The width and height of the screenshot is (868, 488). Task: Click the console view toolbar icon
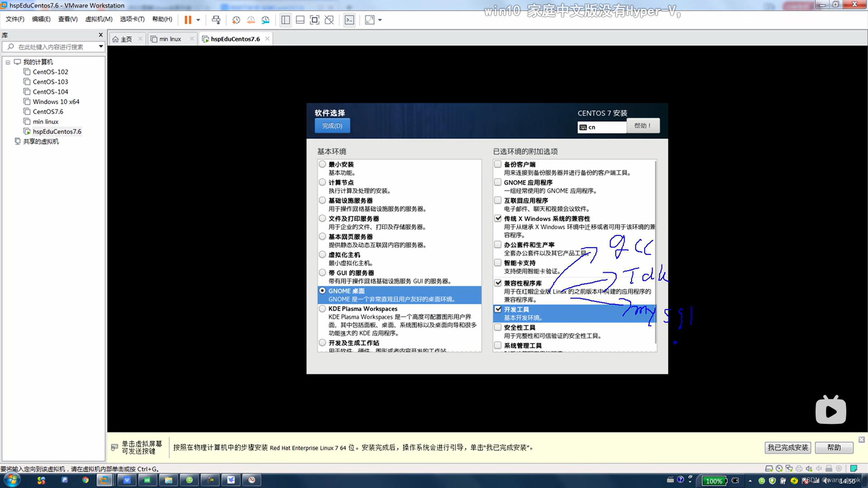[x=349, y=20]
